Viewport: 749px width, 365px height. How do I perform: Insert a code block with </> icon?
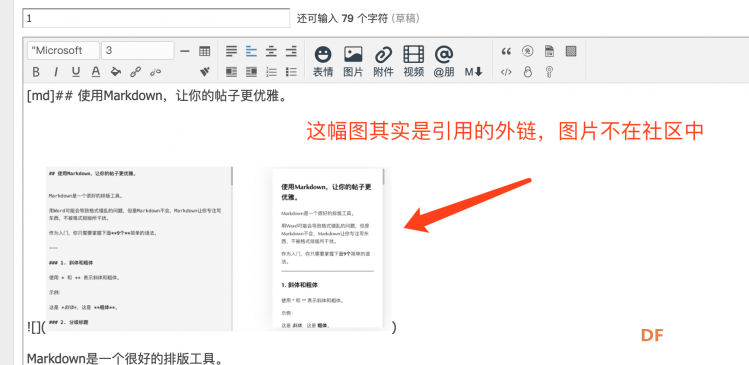click(506, 73)
